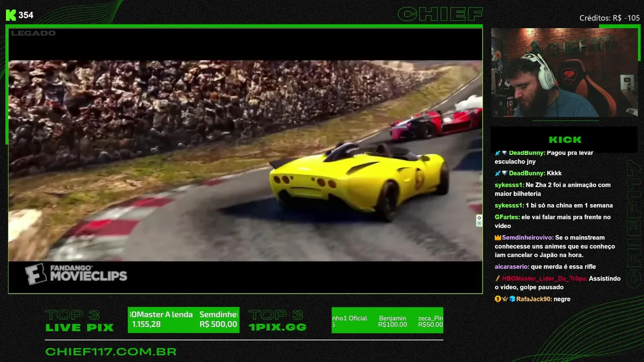The image size is (644, 362).
Task: Click the blue sword badge on DeadBunny's 'Kkkk' message
Action: [498, 173]
